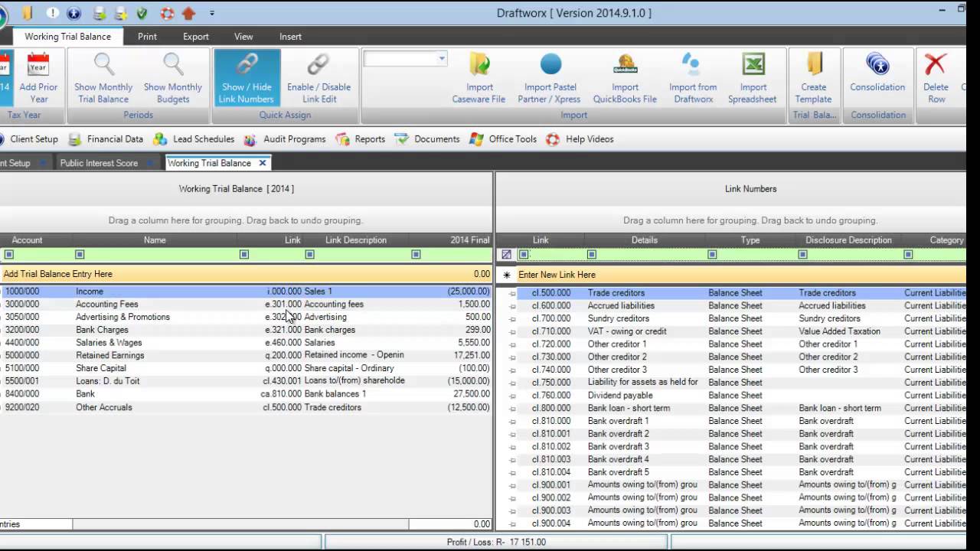This screenshot has height=551, width=980.
Task: Toggle pin on cl.900.001 Amounts owing row
Action: point(512,485)
